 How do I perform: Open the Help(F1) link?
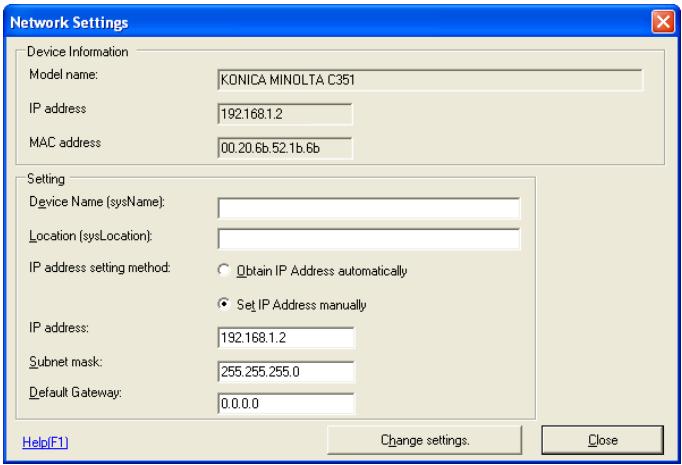pos(45,442)
